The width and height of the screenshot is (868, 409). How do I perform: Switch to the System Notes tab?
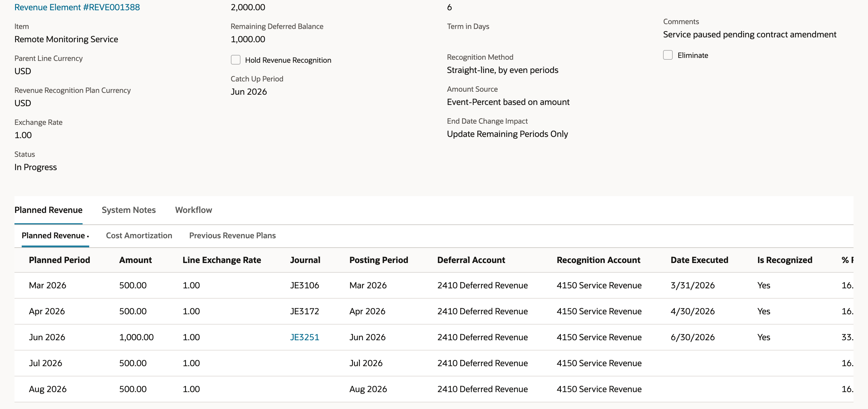[x=129, y=210]
